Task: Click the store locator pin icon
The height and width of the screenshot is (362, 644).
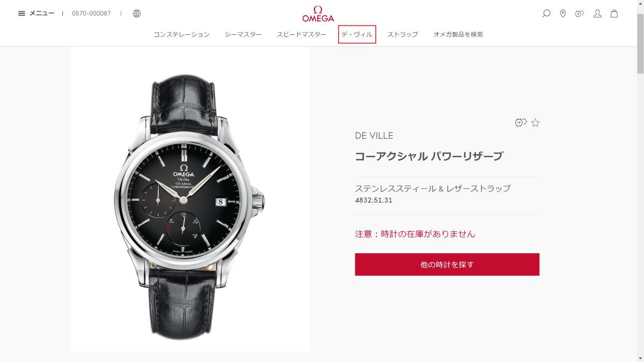Action: click(x=563, y=13)
